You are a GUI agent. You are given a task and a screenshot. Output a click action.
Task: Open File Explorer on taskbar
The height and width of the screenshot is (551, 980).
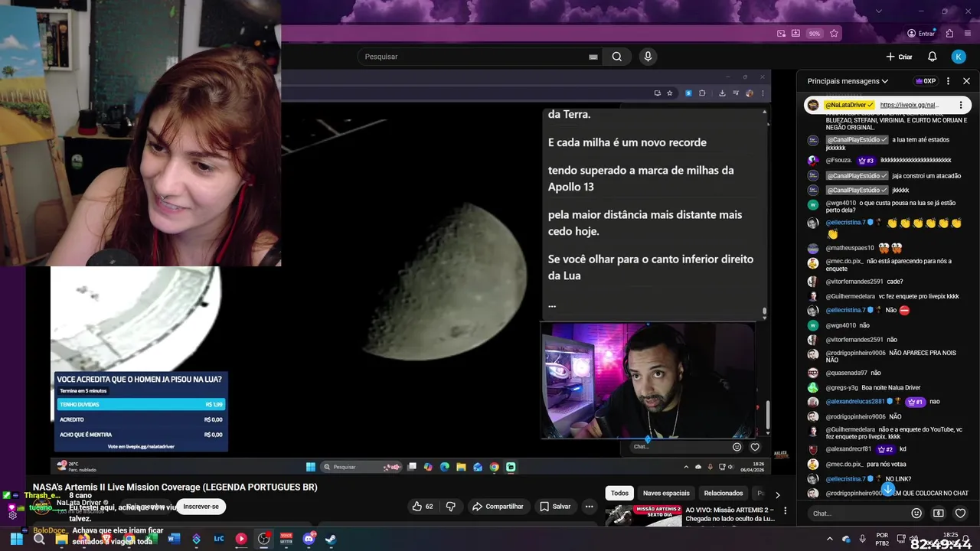62,539
